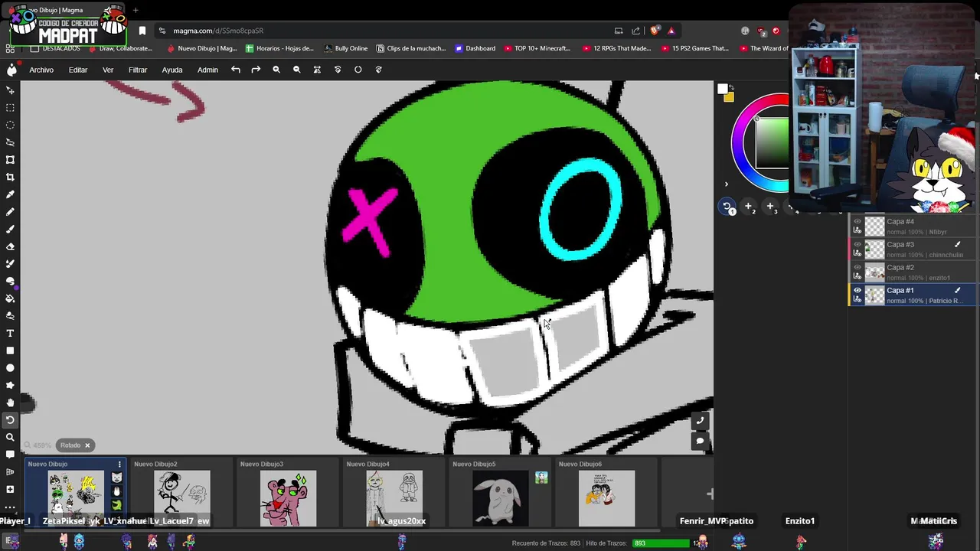The height and width of the screenshot is (551, 980).
Task: Select the Capa #3 layer row
Action: pos(913,249)
